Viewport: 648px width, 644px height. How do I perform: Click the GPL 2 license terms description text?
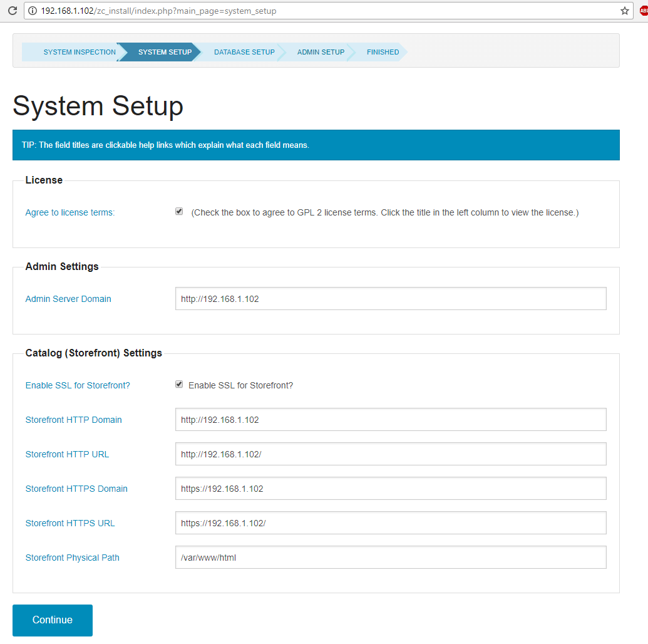click(x=385, y=212)
